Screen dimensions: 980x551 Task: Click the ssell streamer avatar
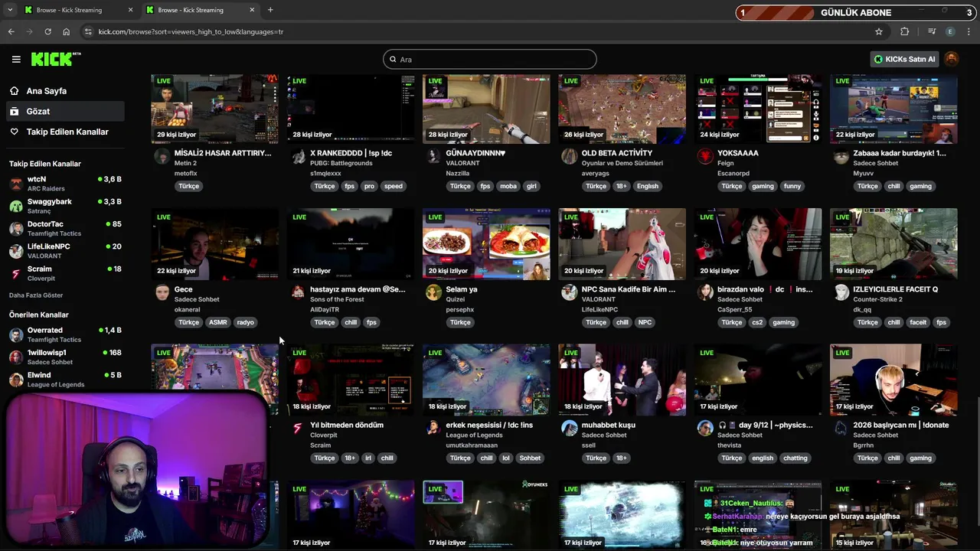[x=569, y=428]
